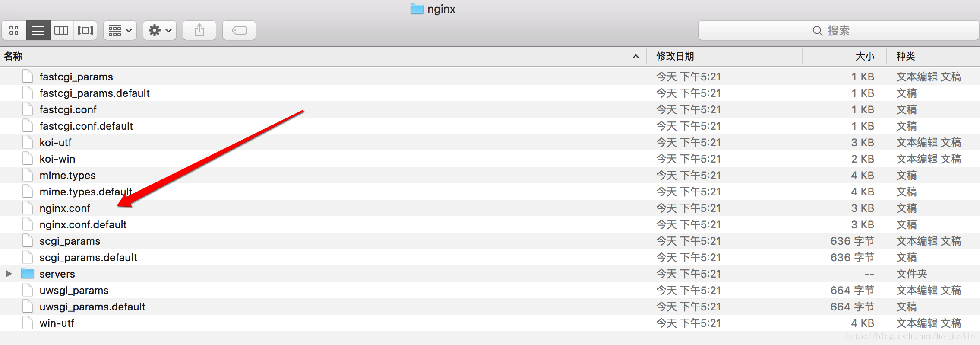Viewport: 980px width, 345px height.
Task: Open the arrange items dropdown
Action: 120,30
